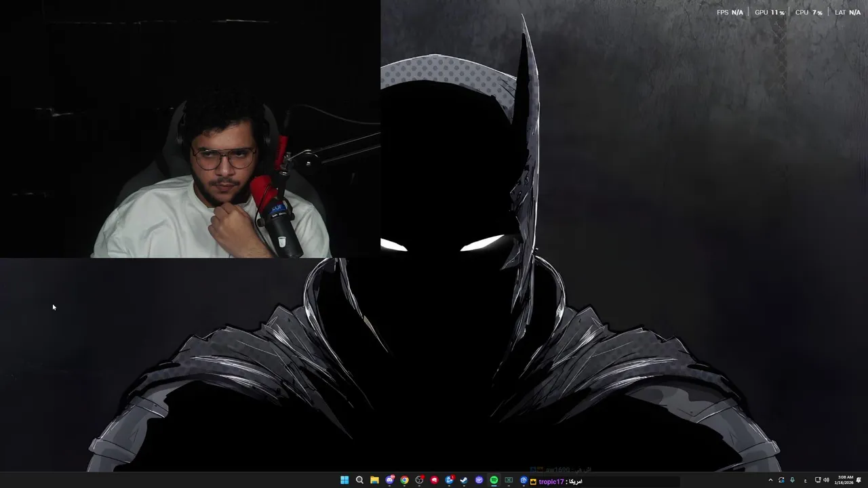Open Discord from the taskbar
This screenshot has height=488, width=868.
[390, 481]
